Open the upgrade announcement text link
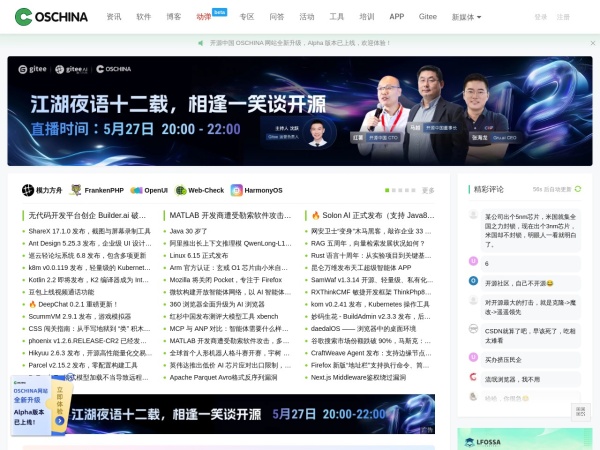Image resolution: width=600 pixels, height=450 pixels. click(x=300, y=43)
